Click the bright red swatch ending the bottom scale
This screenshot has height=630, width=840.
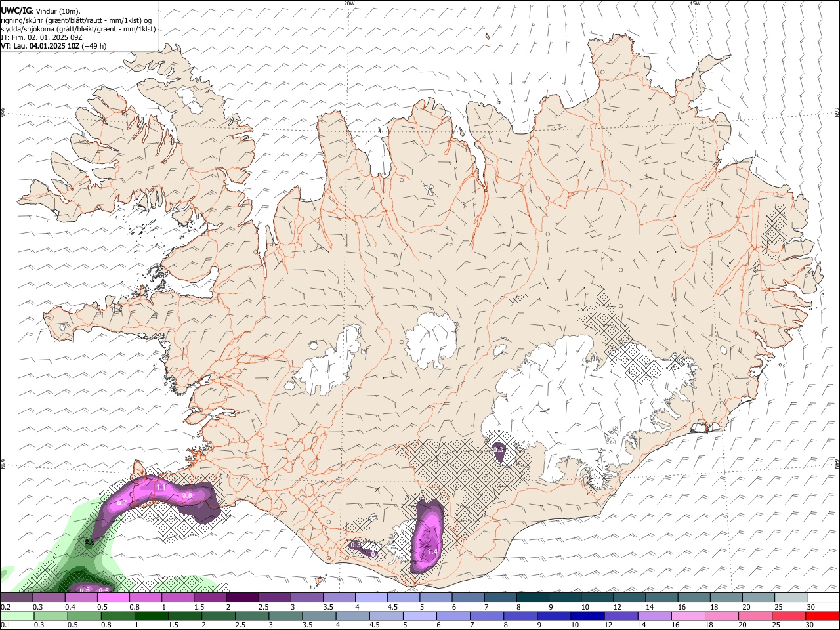822,616
